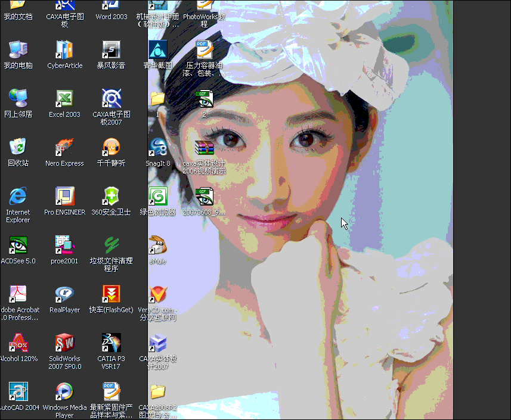The height and width of the screenshot is (420, 511).
Task: Open the Pro ENGINEER shortcut
Action: tap(64, 196)
